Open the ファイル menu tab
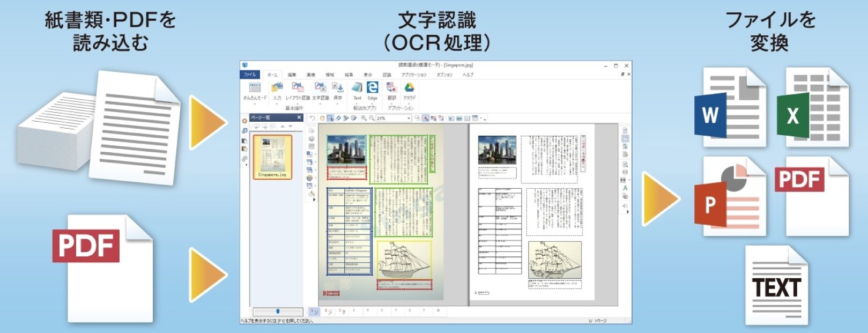Screen dimensions: 868x333 click(x=250, y=75)
